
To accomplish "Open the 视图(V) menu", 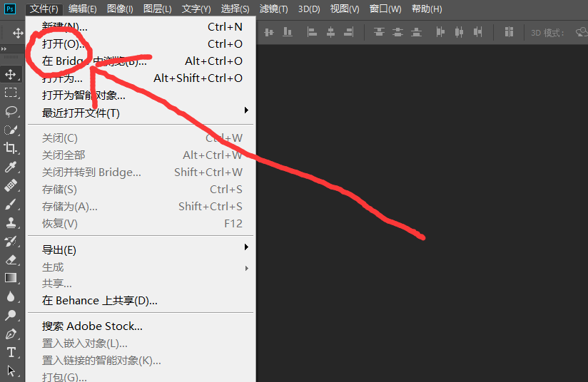I will pos(345,9).
